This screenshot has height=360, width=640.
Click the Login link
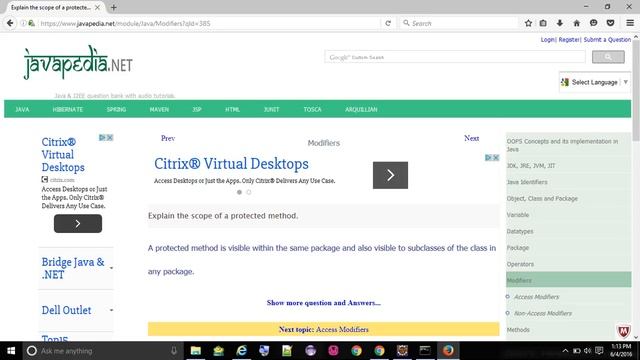tap(548, 40)
